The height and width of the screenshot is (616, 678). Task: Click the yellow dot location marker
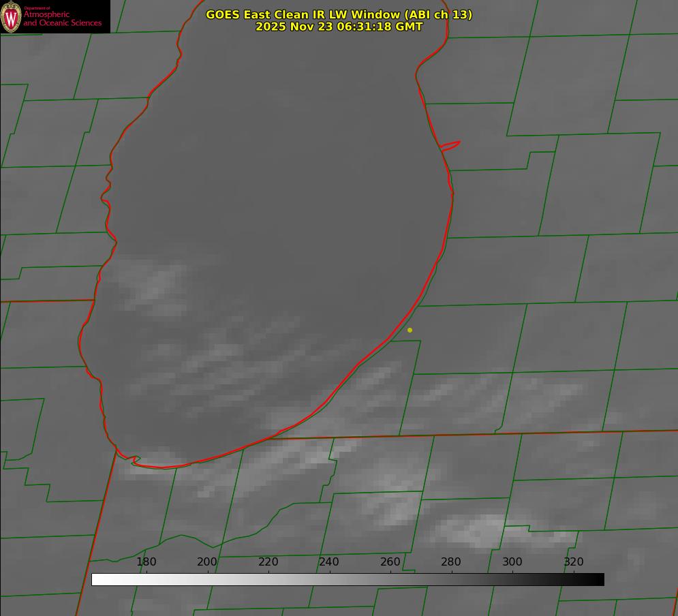pyautogui.click(x=410, y=330)
